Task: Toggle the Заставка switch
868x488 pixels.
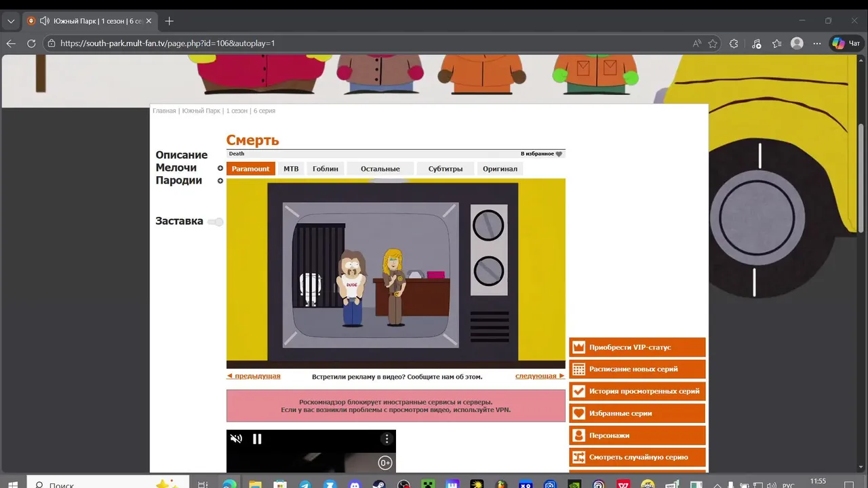Action: click(216, 222)
